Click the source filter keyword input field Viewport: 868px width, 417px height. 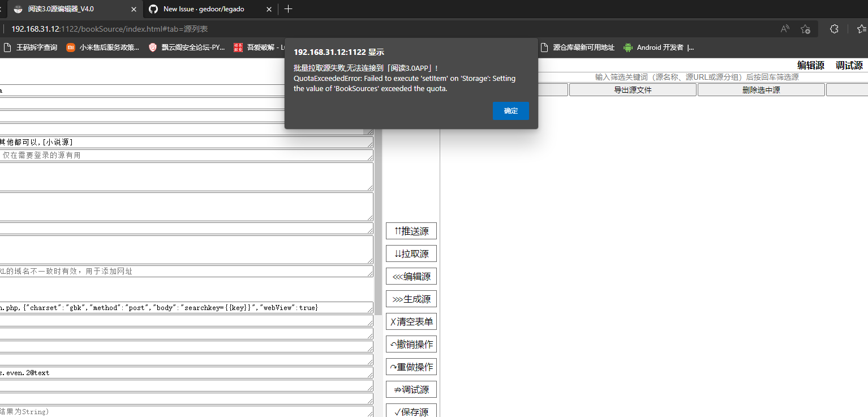(x=696, y=76)
